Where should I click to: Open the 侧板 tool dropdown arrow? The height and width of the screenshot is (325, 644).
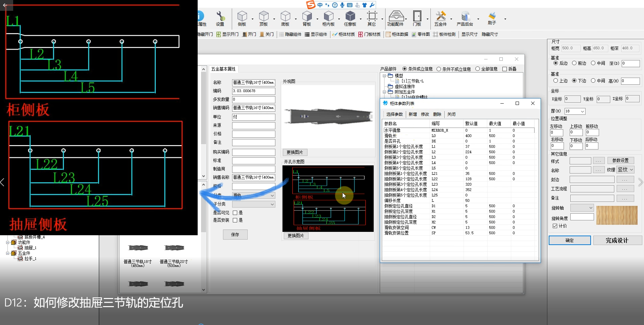pos(252,19)
